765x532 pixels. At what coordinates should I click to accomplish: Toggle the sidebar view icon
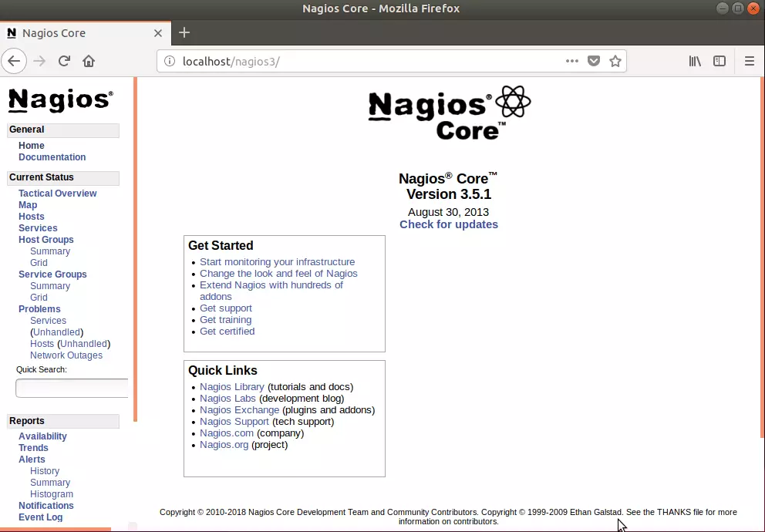[x=720, y=62]
